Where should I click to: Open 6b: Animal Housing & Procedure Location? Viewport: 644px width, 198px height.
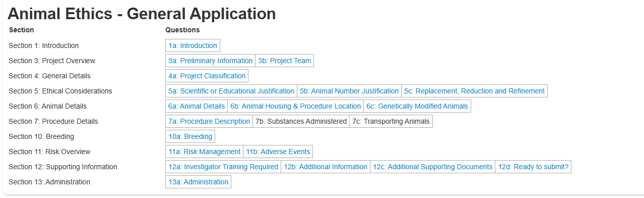coord(296,106)
